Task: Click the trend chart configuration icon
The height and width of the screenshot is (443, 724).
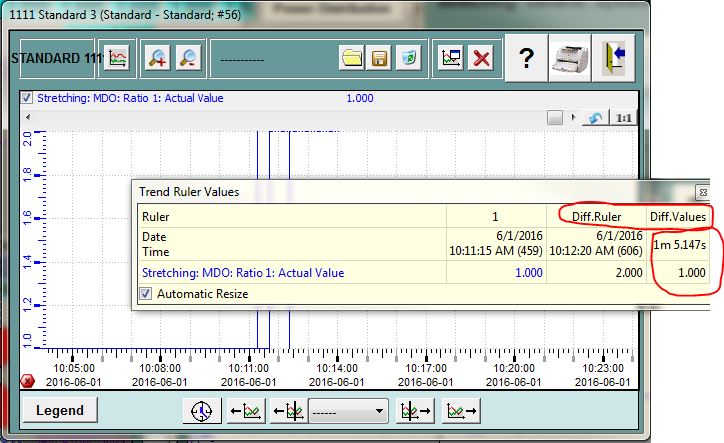Action: pyautogui.click(x=118, y=58)
